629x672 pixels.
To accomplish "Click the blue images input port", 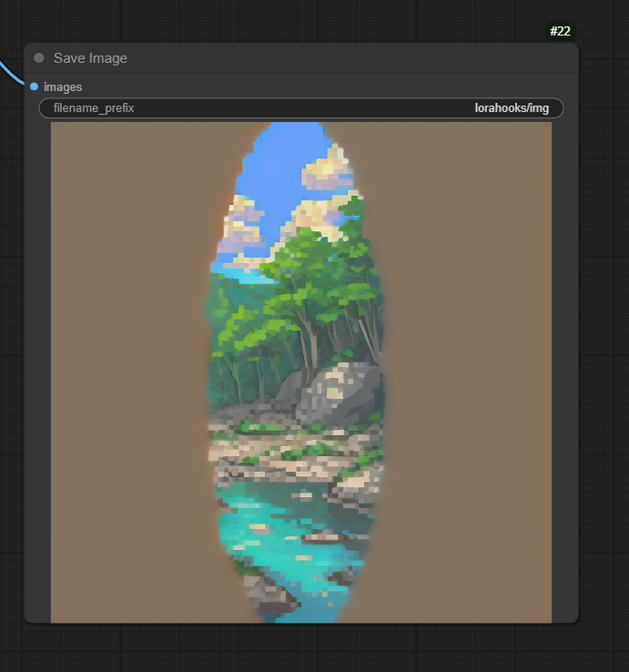I will point(34,87).
